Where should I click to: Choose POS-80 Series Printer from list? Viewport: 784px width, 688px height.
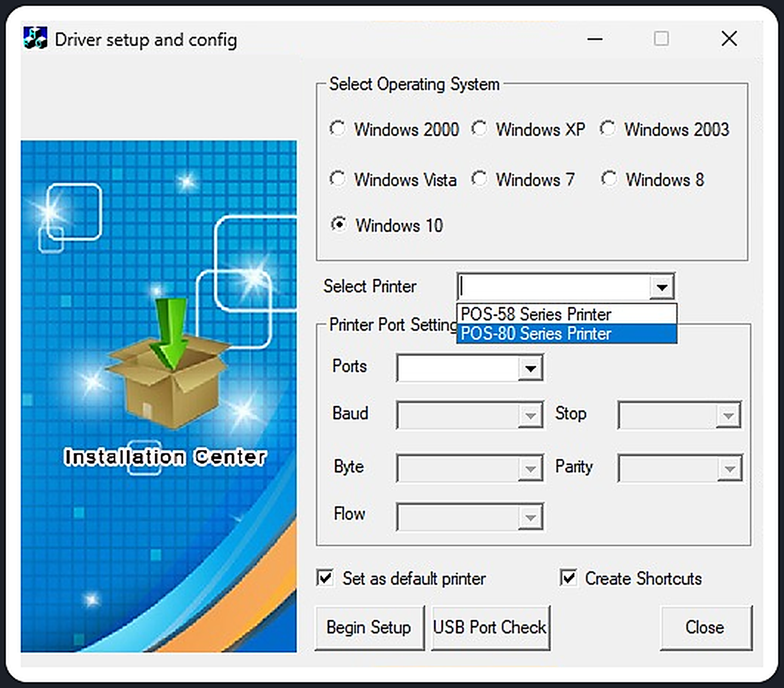click(567, 333)
